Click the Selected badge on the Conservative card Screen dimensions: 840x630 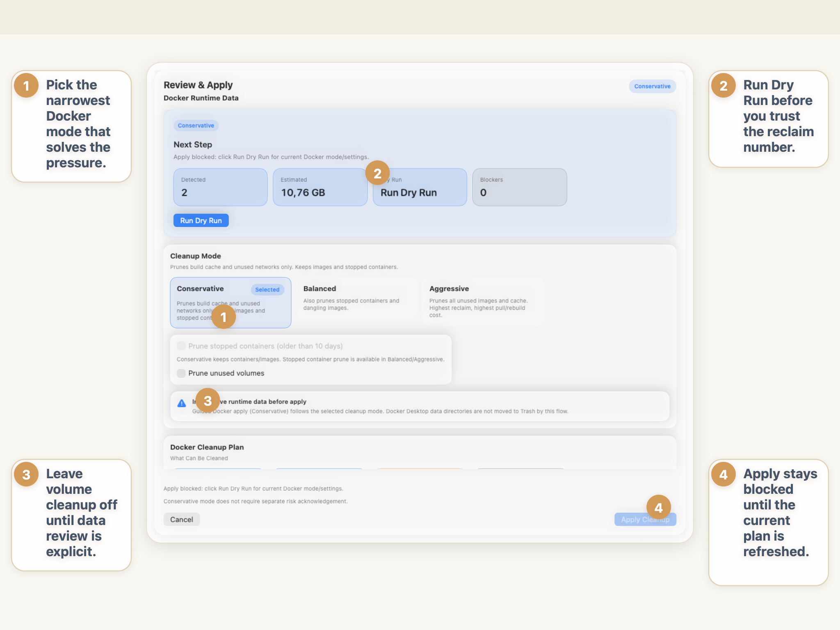(x=267, y=290)
